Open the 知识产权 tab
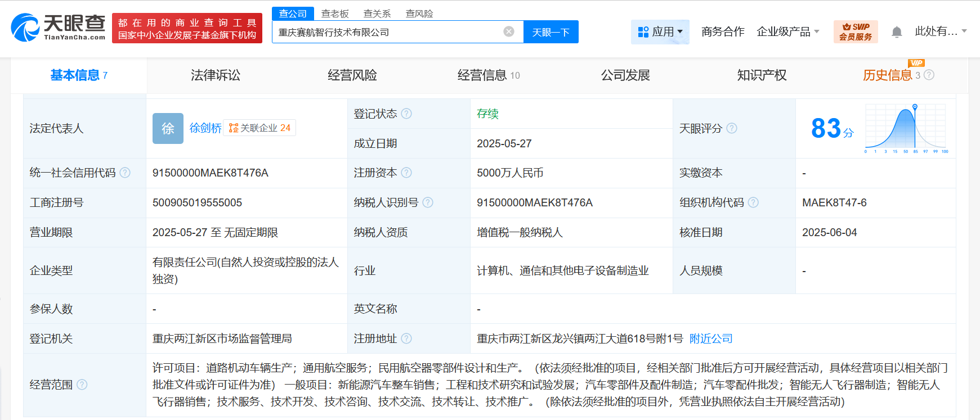Viewport: 980px width, 420px height. coord(762,75)
